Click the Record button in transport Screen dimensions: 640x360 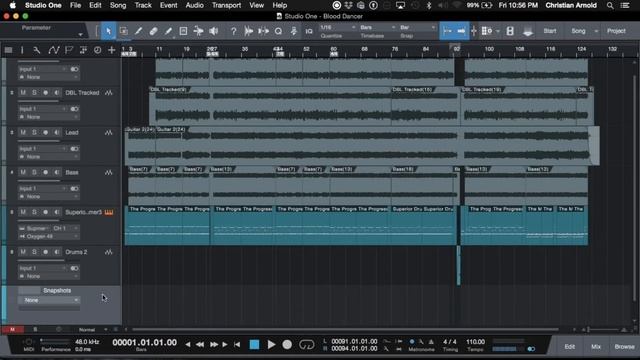pyautogui.click(x=287, y=344)
